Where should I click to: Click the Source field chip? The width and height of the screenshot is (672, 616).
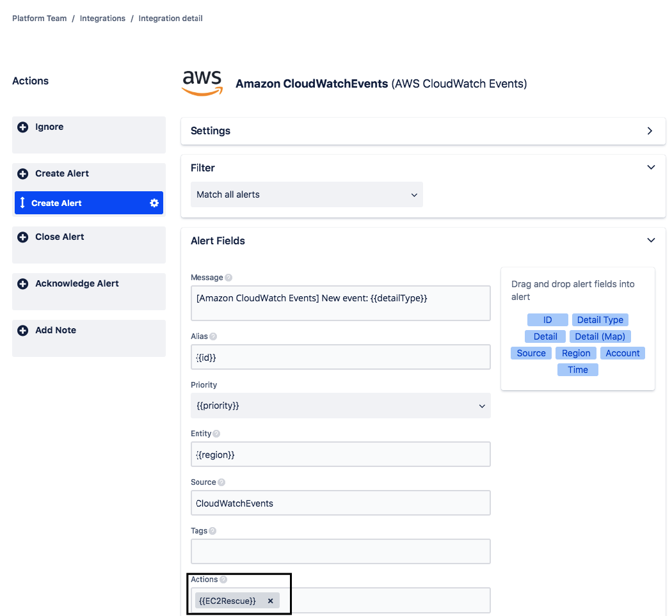click(x=531, y=353)
